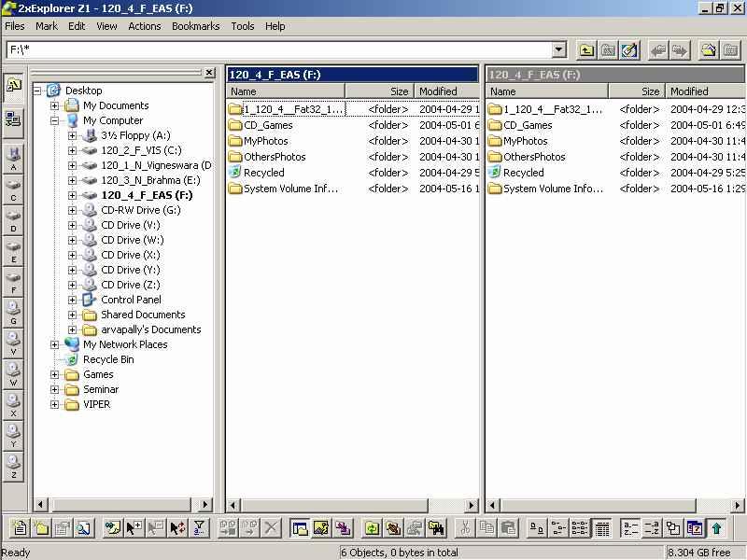Screen dimensions: 747x560
Task: Click the new folder icon in bottom toolbar
Action: pyautogui.click(x=41, y=528)
